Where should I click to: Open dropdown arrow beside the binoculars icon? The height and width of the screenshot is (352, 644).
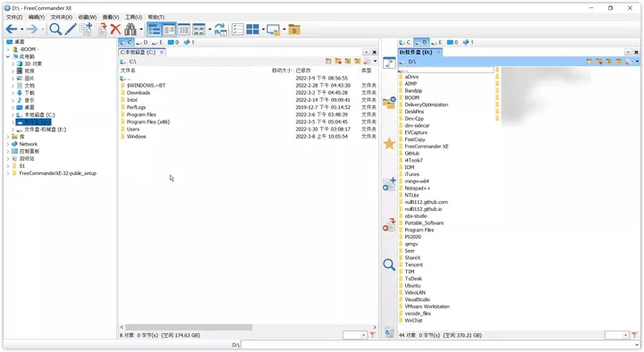(x=141, y=29)
